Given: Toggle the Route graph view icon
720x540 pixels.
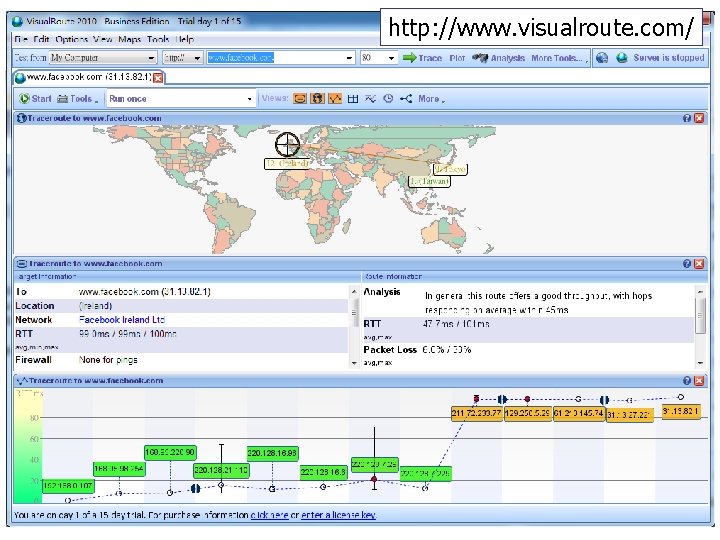Looking at the screenshot, I should [370, 99].
